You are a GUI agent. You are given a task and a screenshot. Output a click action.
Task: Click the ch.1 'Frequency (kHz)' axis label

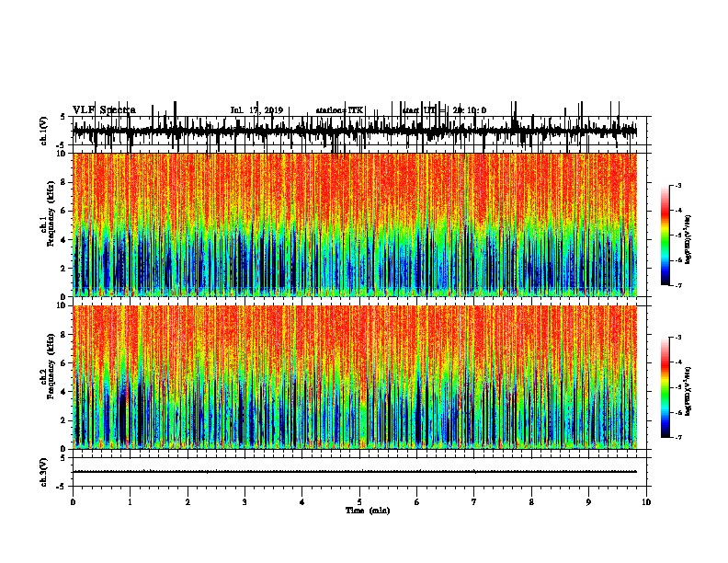[51, 213]
